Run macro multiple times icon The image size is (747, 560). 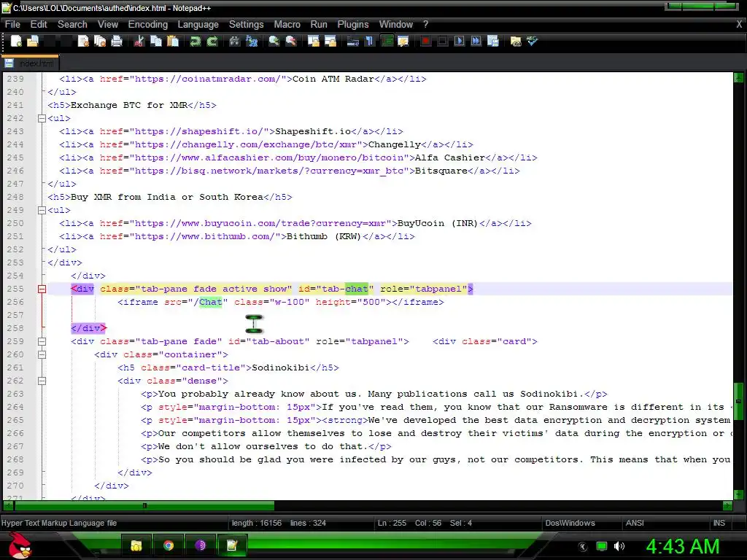476,42
